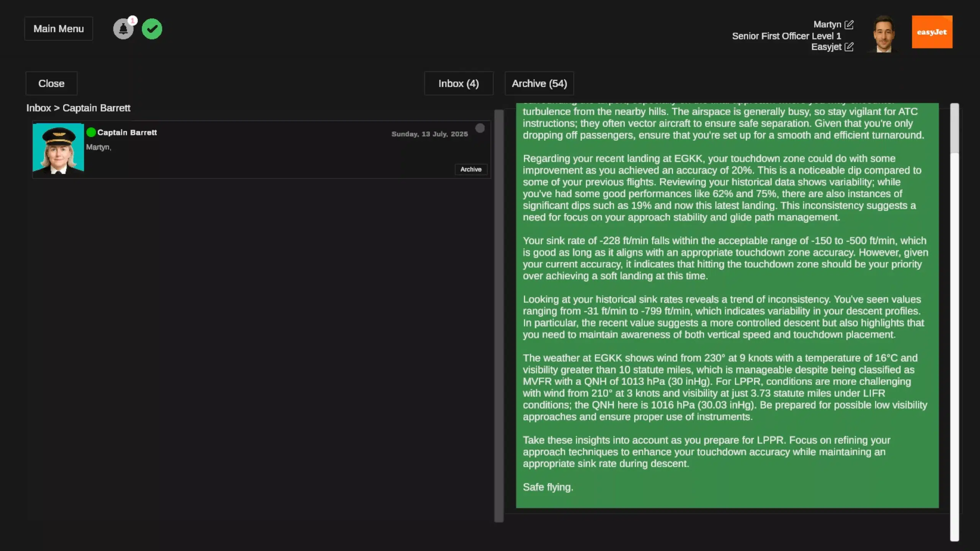Click the Senior First Officer Level 1 rank text

click(786, 36)
